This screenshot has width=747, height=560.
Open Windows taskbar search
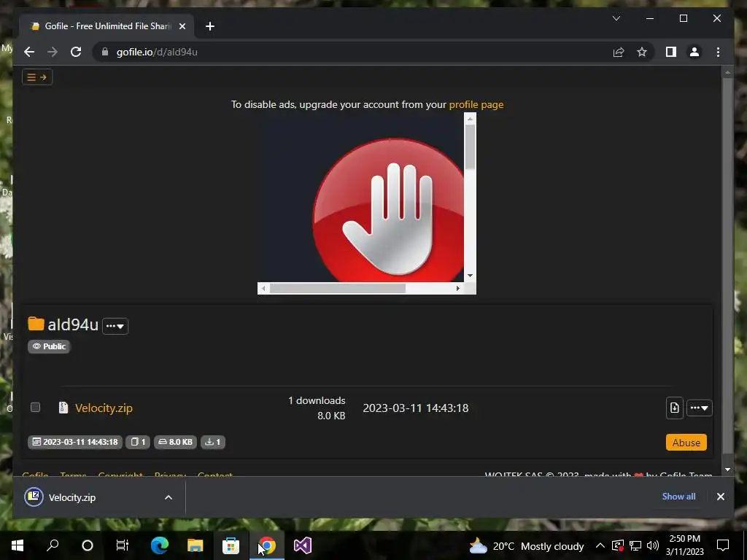(53, 545)
